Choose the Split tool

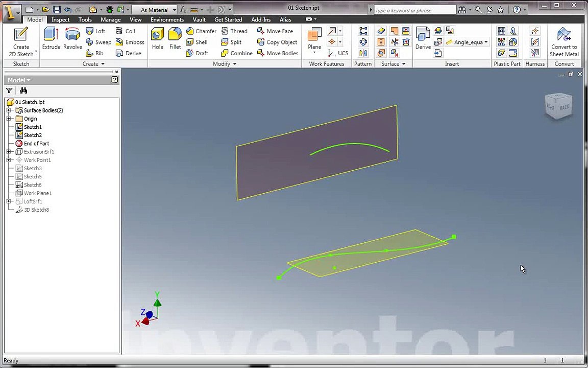coord(231,42)
